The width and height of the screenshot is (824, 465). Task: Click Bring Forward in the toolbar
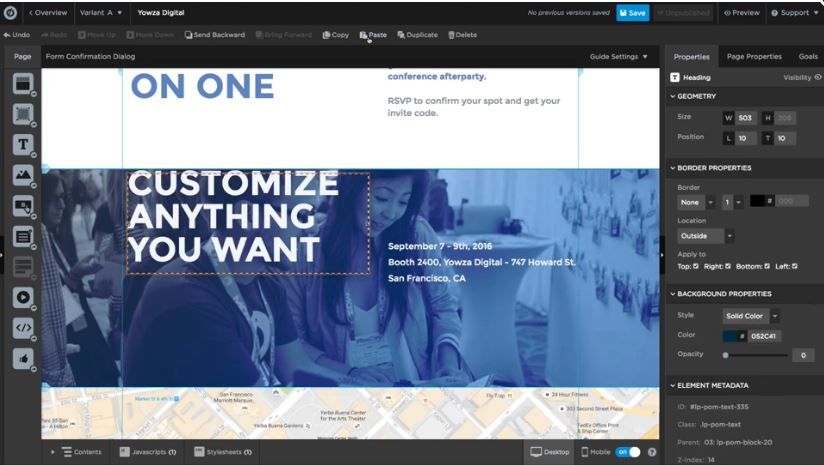click(x=284, y=35)
